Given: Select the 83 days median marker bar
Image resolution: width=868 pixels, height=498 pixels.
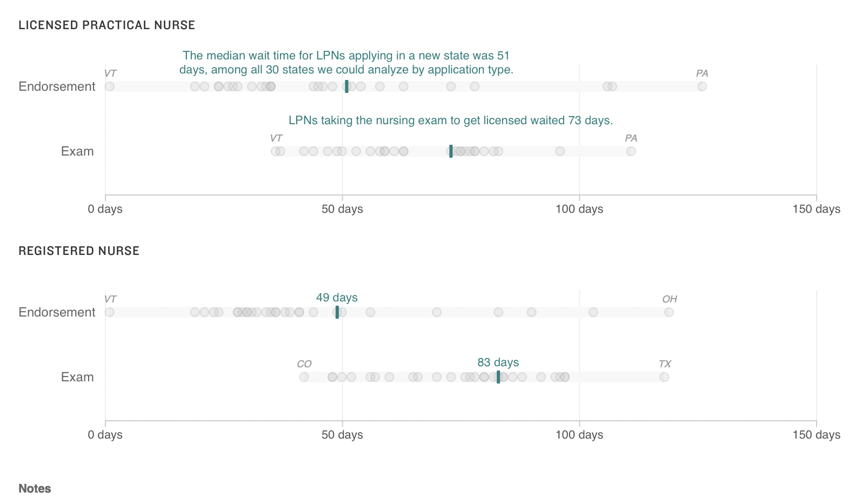Looking at the screenshot, I should (498, 377).
